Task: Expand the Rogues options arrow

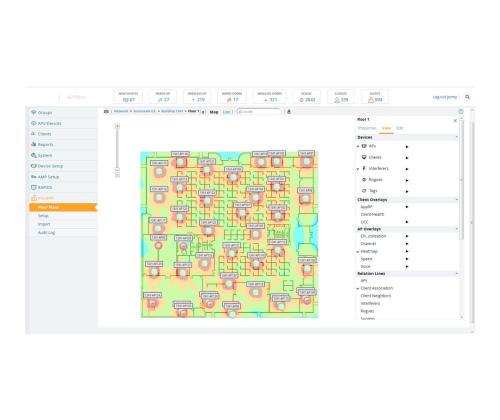Action: pos(407,180)
